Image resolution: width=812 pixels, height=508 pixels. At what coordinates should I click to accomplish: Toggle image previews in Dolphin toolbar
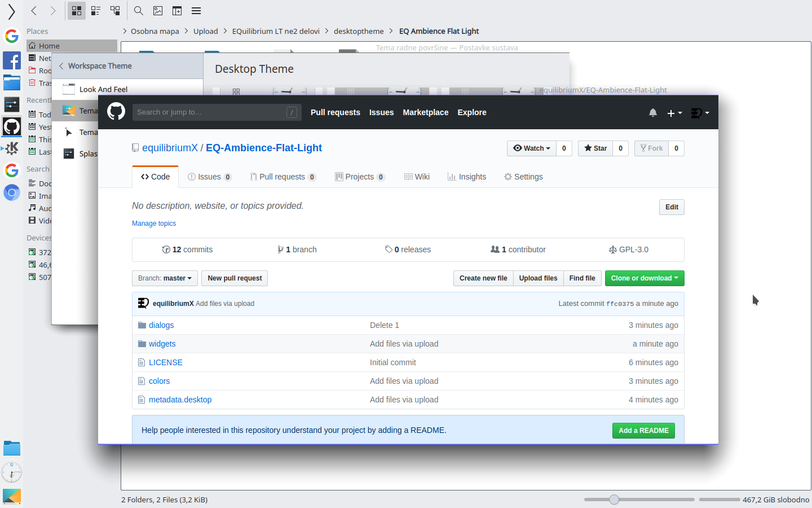pyautogui.click(x=158, y=11)
